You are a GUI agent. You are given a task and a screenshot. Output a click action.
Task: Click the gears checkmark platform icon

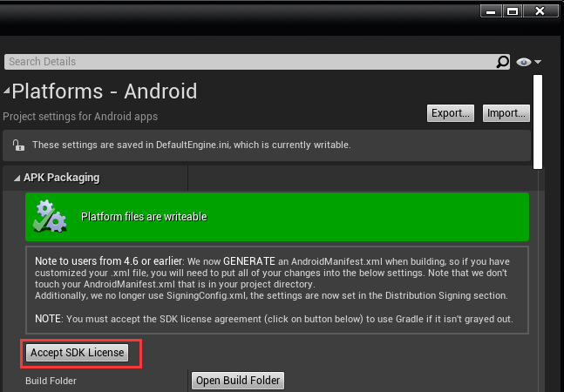pyautogui.click(x=50, y=216)
